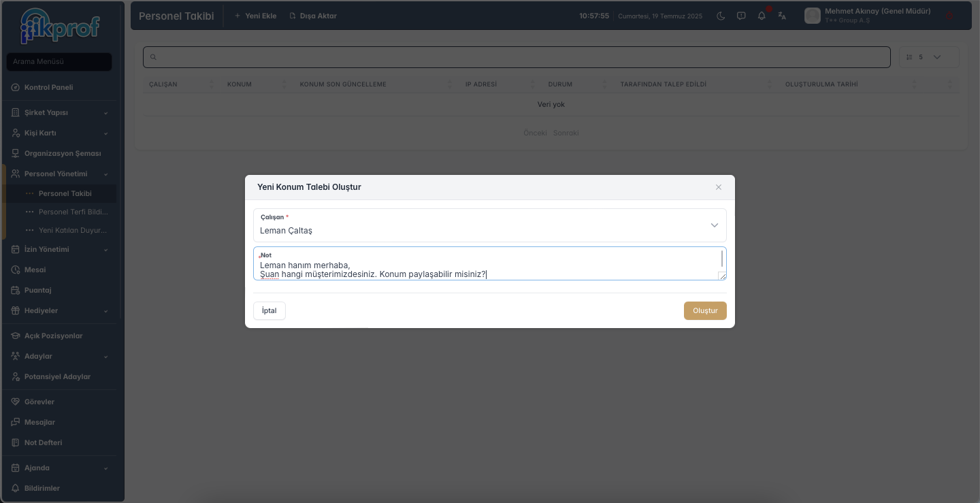Open Mesajlar menu item
980x503 pixels.
coord(39,422)
